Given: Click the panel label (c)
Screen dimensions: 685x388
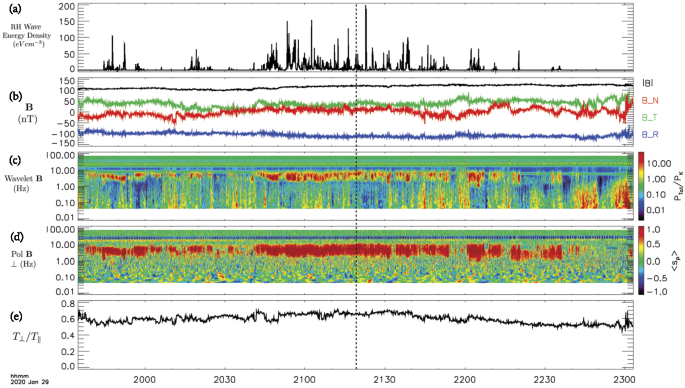Looking at the screenshot, I should [x=15, y=160].
